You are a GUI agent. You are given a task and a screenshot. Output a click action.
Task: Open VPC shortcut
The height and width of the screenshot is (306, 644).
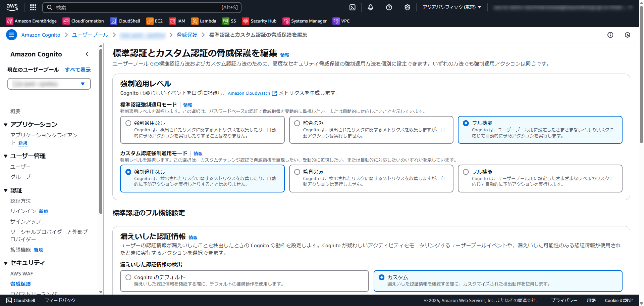(341, 21)
